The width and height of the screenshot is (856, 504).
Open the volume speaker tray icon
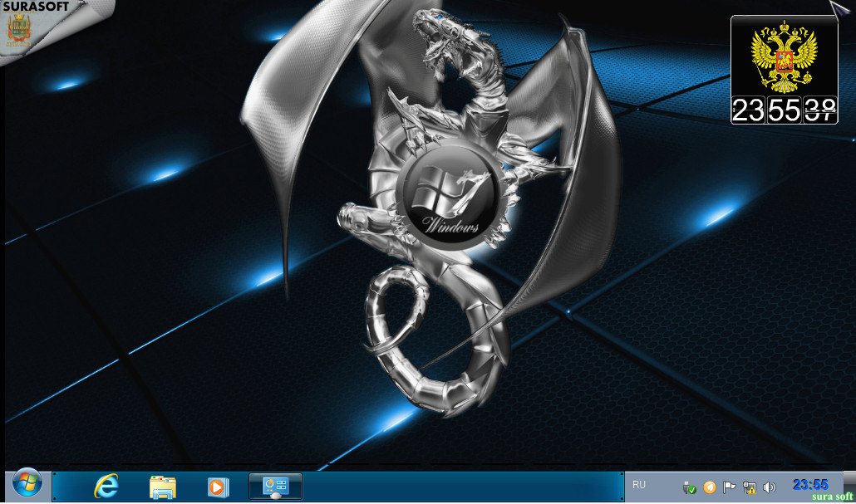(769, 487)
